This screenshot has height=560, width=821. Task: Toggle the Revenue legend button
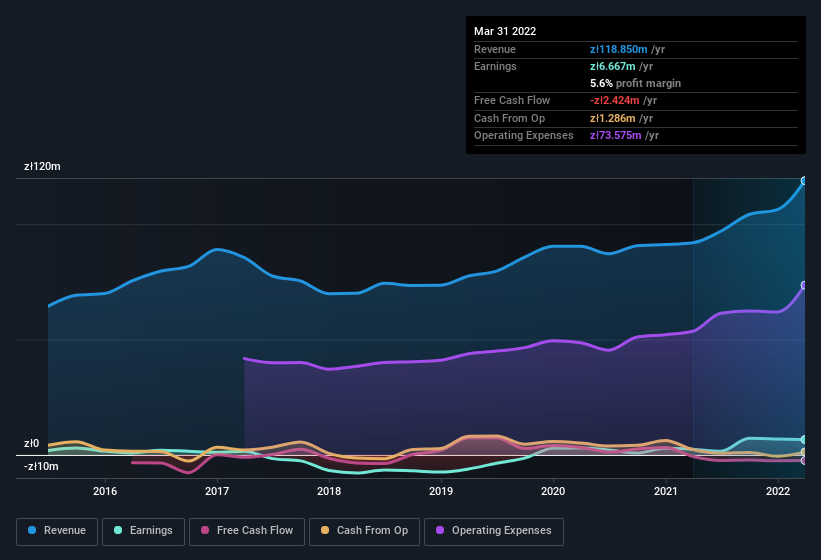pyautogui.click(x=57, y=531)
